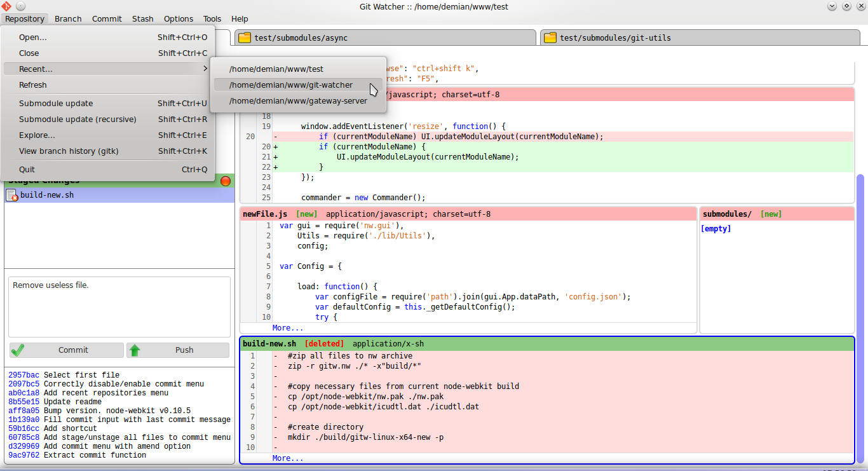Click the green checkmark on the Commit button
This screenshot has height=471, width=868.
click(18, 350)
